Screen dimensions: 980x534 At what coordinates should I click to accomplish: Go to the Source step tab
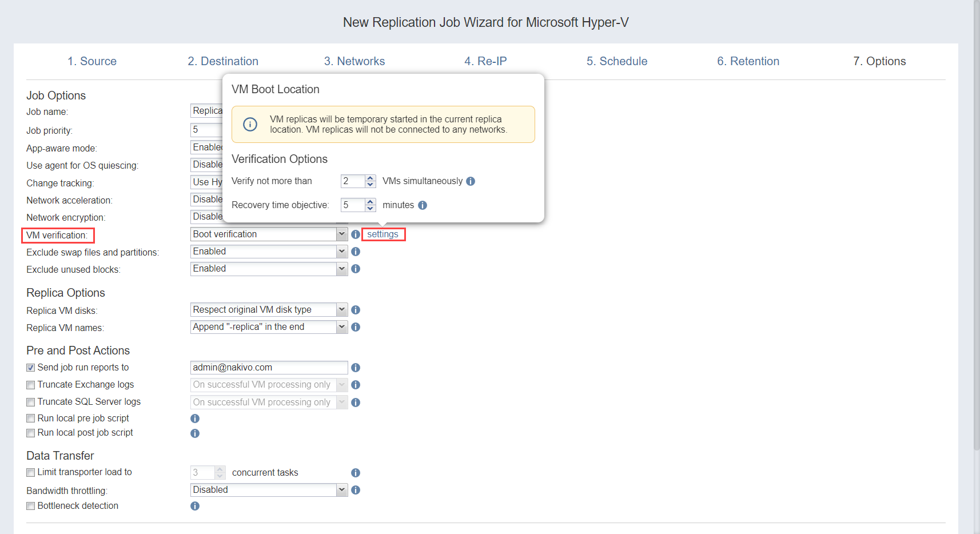click(x=92, y=61)
